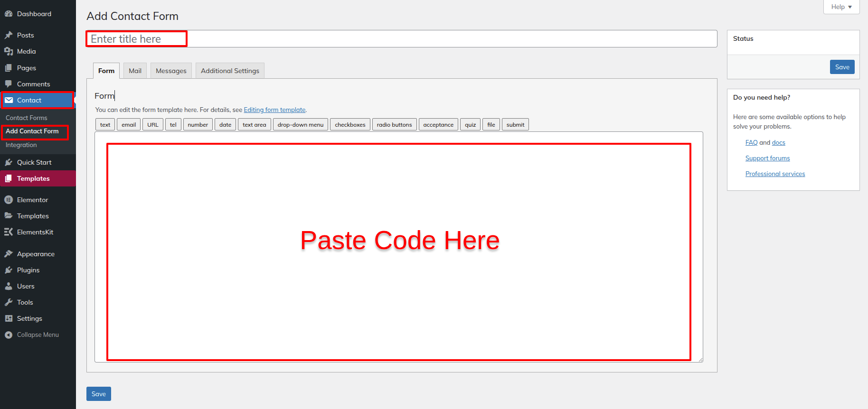Click the Dashboard gauge icon in sidebar
The image size is (868, 409).
(x=9, y=14)
